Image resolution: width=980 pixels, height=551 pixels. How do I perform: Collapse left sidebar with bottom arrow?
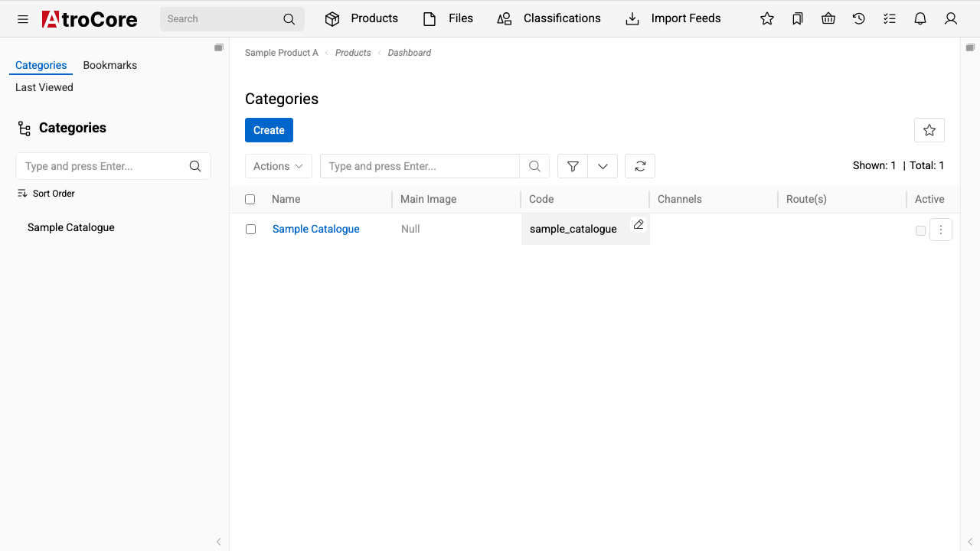219,542
